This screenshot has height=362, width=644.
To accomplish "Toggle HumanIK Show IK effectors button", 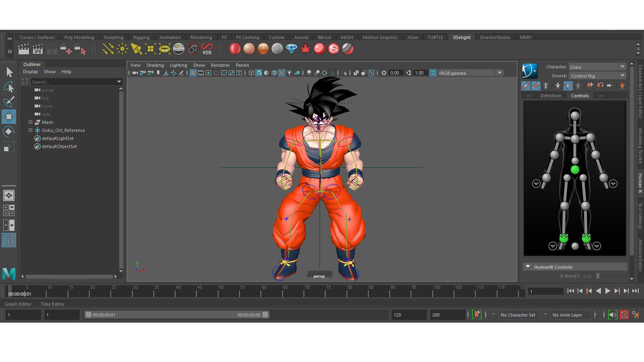I will [526, 86].
